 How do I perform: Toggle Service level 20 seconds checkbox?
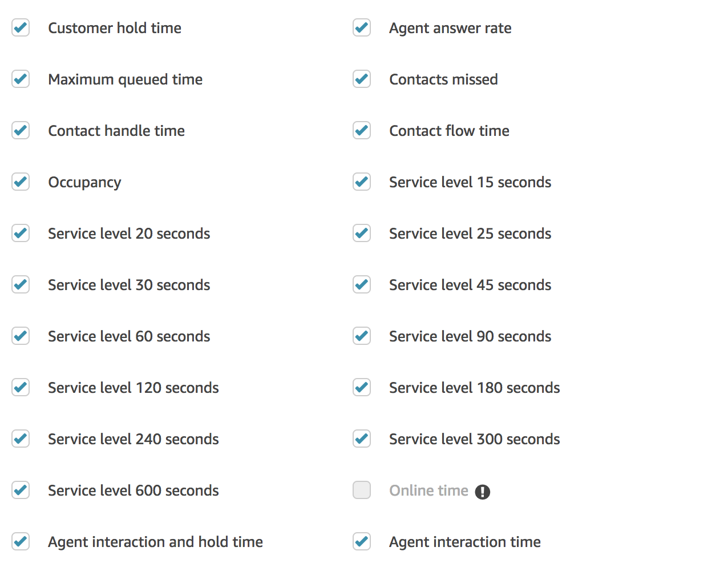(x=21, y=233)
